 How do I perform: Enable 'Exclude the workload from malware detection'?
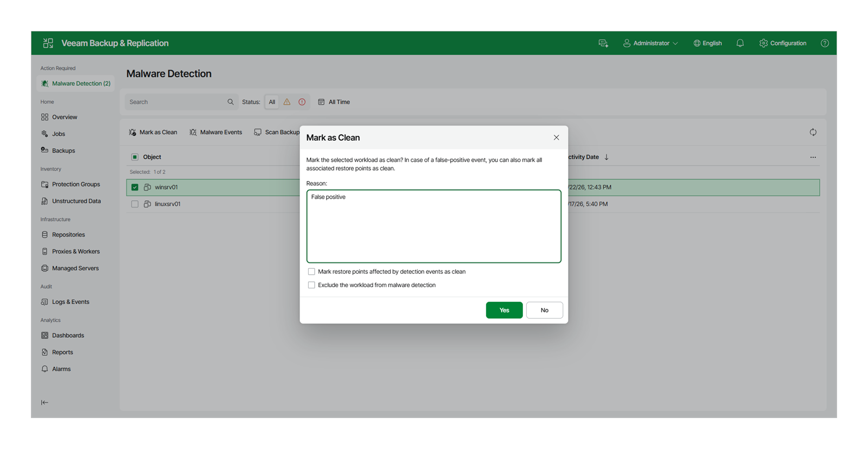311,285
